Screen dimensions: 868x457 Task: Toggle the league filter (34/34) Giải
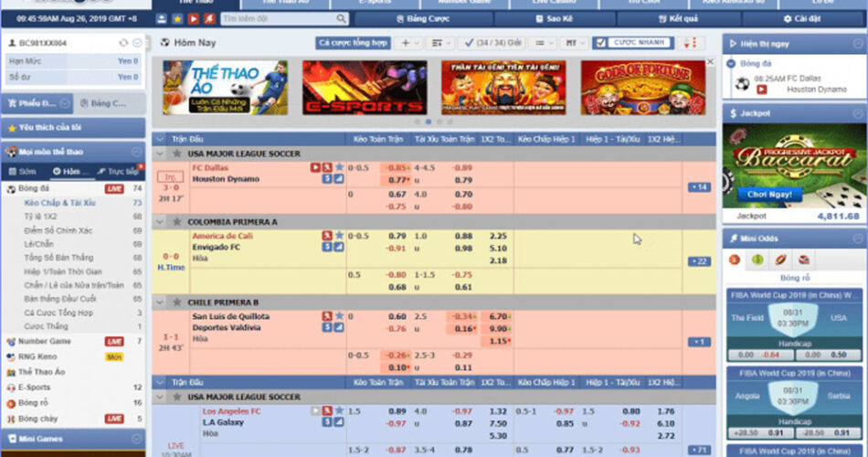[491, 43]
